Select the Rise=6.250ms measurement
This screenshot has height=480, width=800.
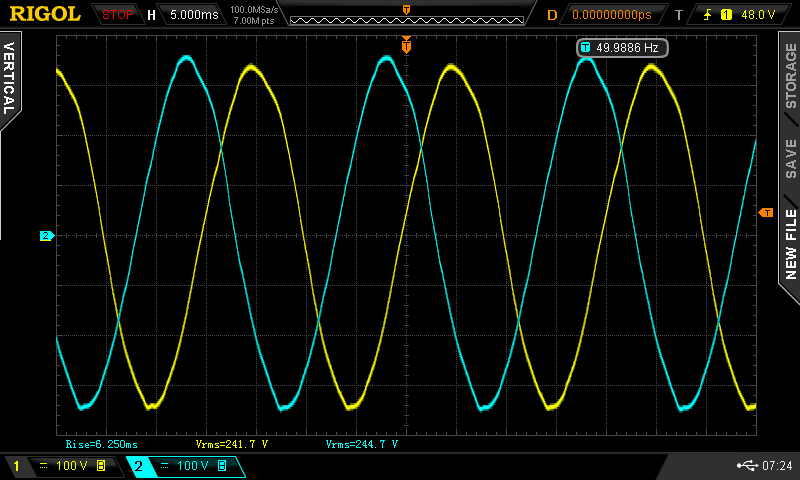tap(101, 443)
